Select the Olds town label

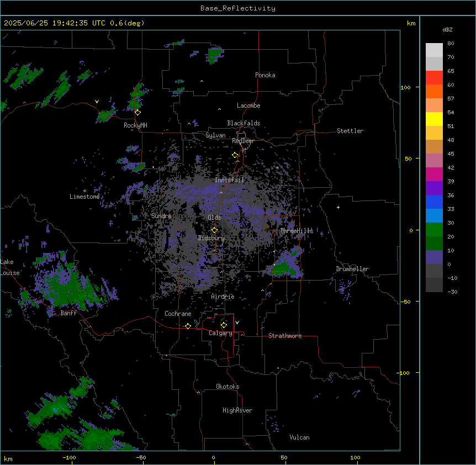click(x=214, y=218)
